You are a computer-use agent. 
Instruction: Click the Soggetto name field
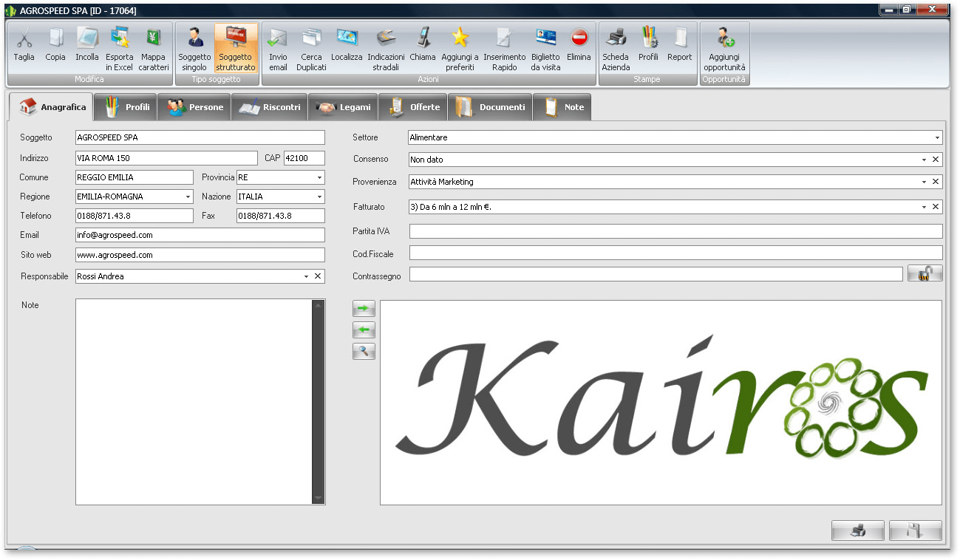200,137
